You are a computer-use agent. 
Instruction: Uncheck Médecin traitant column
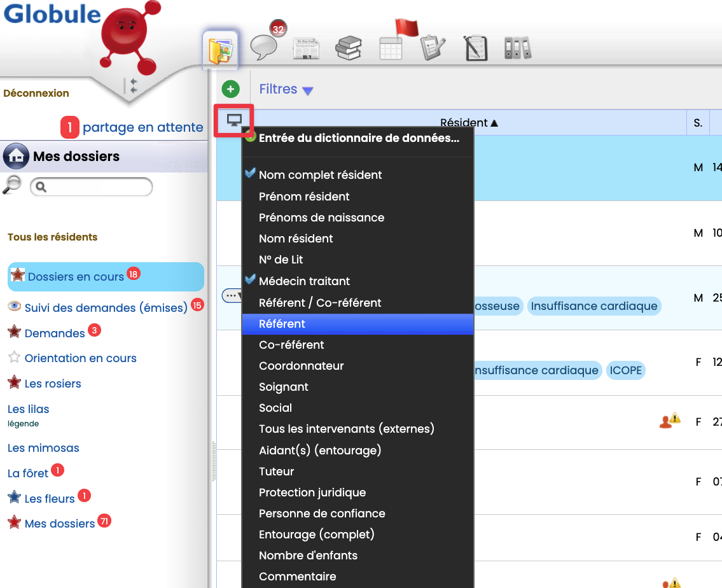pos(304,281)
